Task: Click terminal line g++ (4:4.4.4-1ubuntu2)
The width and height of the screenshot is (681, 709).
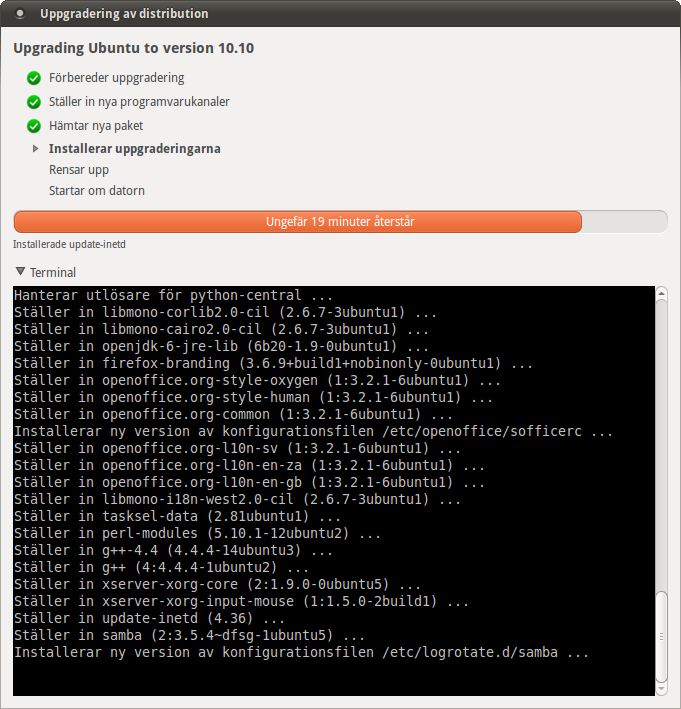Action: (161, 567)
